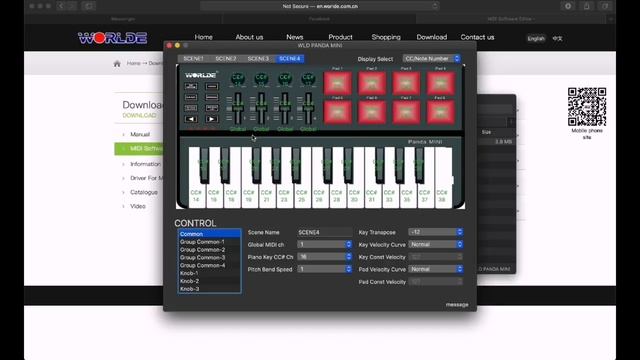Click the white piano key labeled CC# 25

point(302,196)
